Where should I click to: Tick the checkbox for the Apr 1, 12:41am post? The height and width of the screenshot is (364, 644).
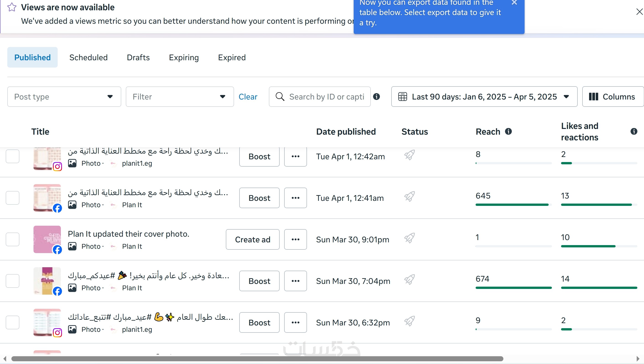tap(13, 198)
